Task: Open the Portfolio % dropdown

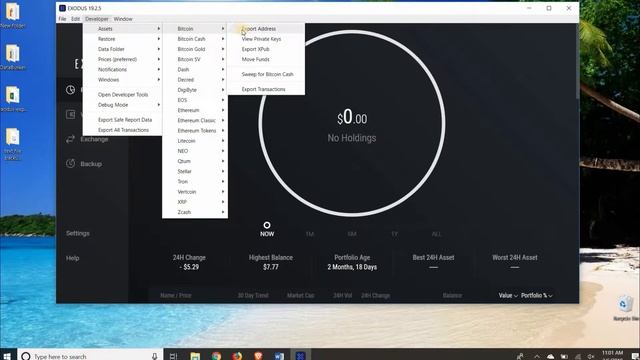Action: point(536,296)
